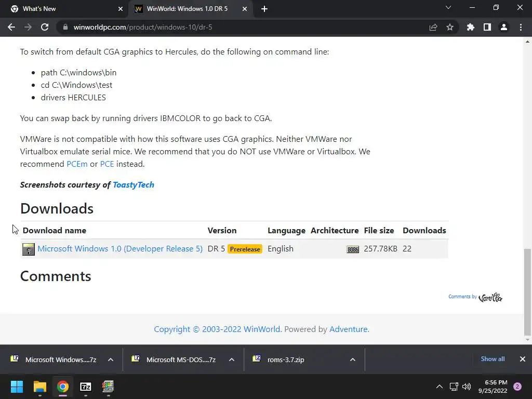This screenshot has height=399, width=532.
Task: Expand options for Microsoft MS-DOS 7z download
Action: 232,360
